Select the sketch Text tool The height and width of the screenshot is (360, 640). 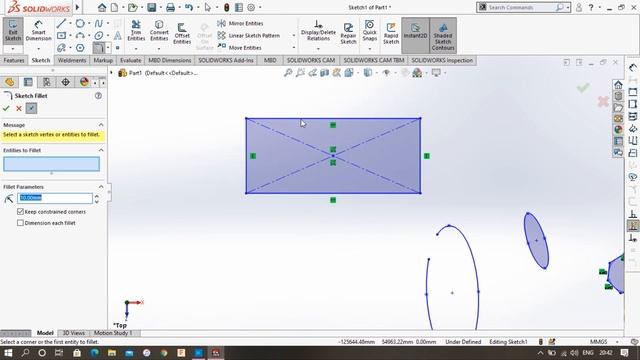[x=118, y=36]
